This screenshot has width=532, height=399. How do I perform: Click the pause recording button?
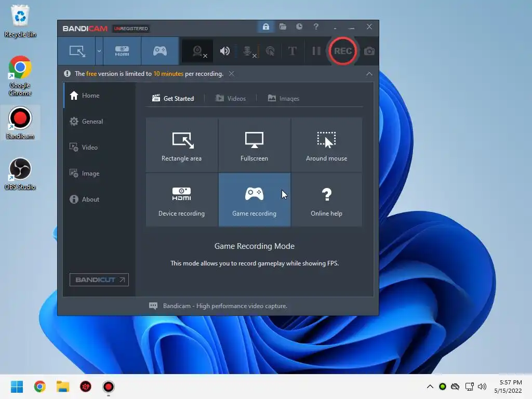pyautogui.click(x=316, y=51)
